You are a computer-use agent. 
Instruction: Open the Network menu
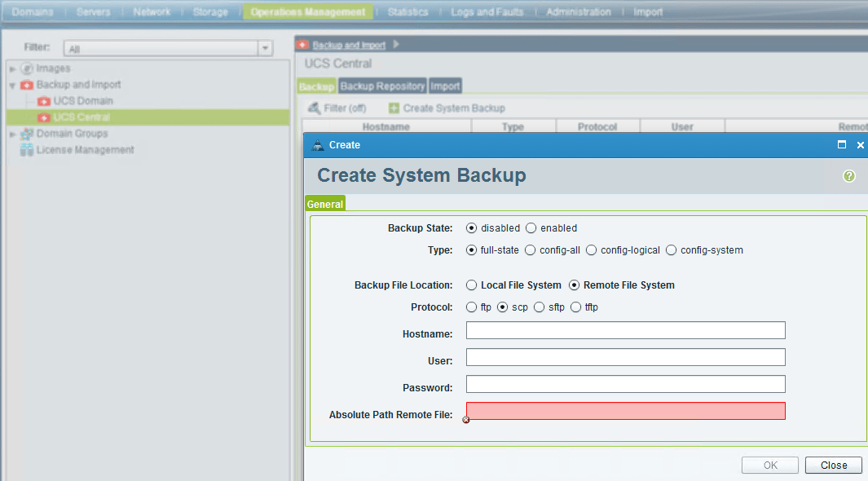(152, 11)
